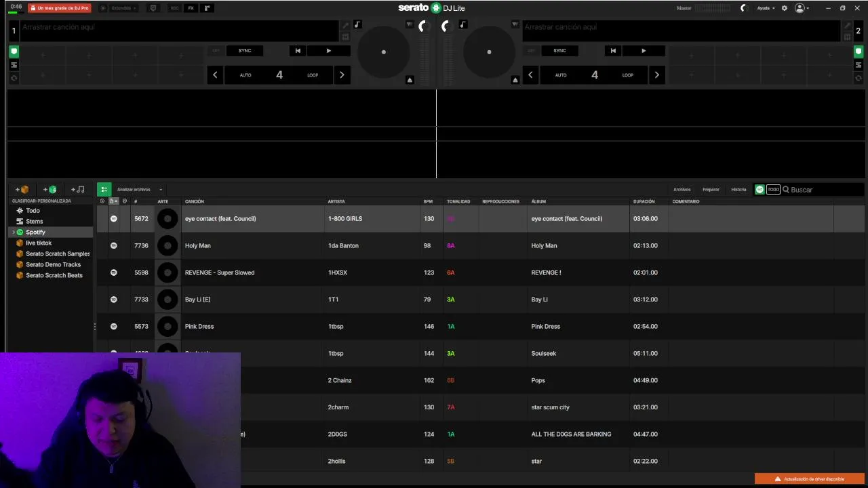This screenshot has width=868, height=488.
Task: Click the 'Actualización de driver disponible' notification
Action: click(x=810, y=479)
